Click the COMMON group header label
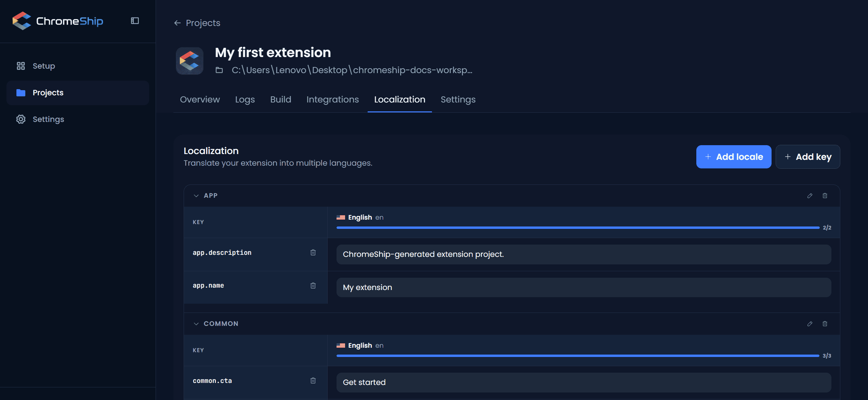868x400 pixels. click(x=221, y=324)
